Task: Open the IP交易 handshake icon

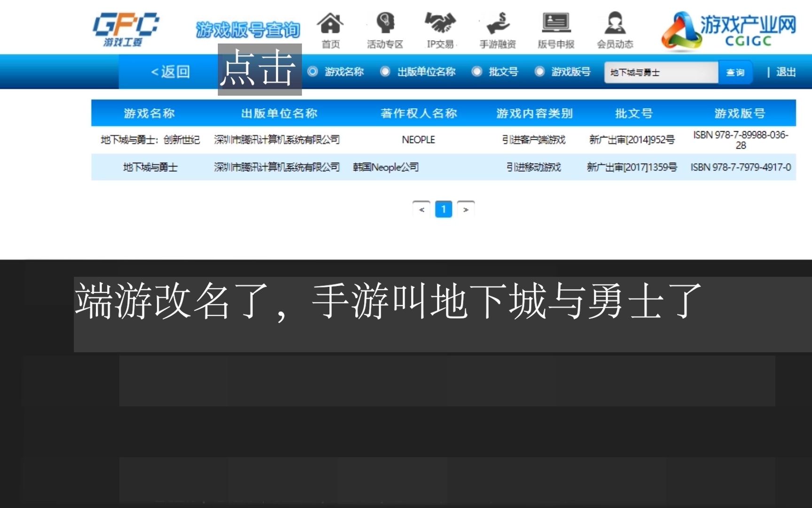Action: [440, 23]
